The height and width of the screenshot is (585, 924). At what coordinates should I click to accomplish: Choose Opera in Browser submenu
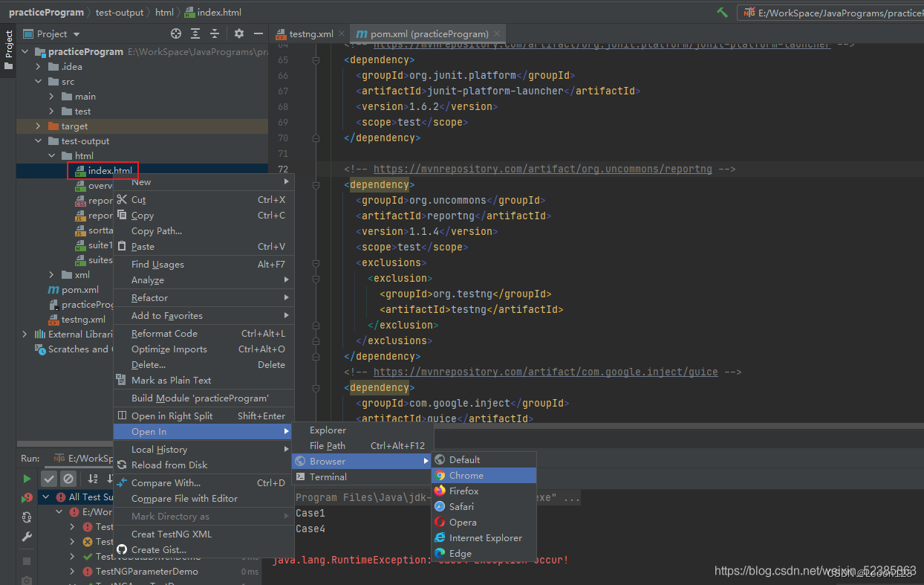click(x=484, y=523)
